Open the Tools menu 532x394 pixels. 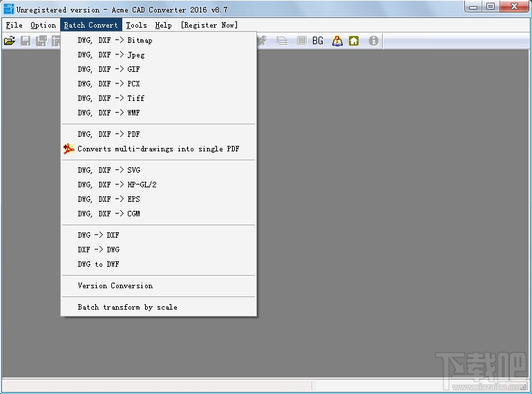click(136, 25)
